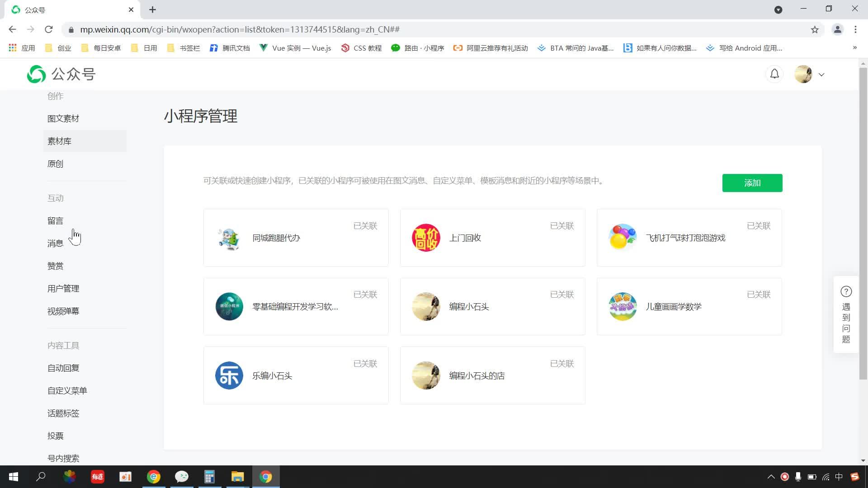Open the CSS 教程 bookmark
Viewport: 868px width, 488px height.
point(361,48)
